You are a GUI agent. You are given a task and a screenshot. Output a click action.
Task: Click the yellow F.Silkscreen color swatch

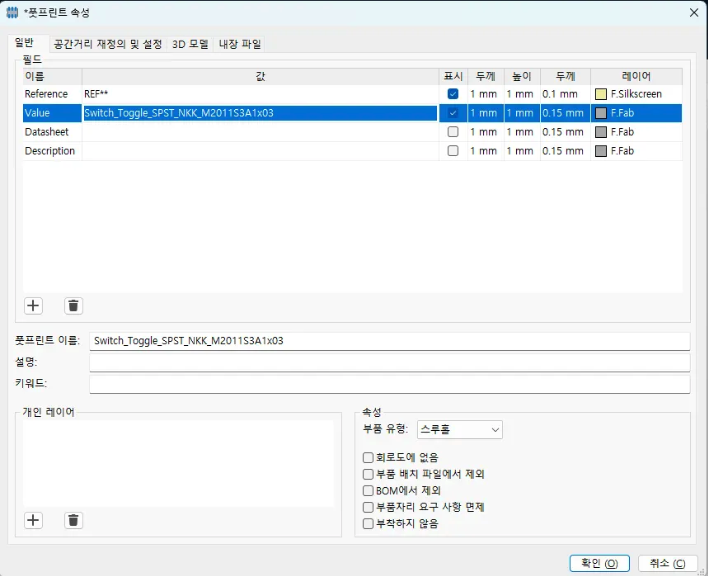pos(601,94)
